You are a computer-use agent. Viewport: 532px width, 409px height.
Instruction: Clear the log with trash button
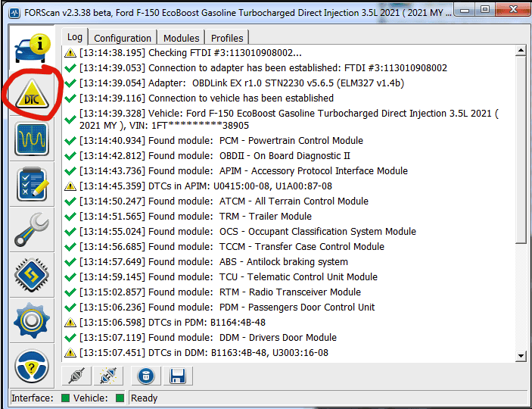point(146,376)
